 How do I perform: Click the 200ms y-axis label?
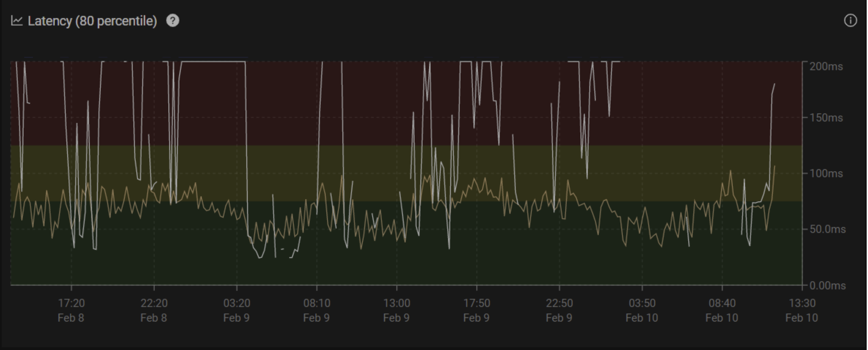tap(826, 66)
